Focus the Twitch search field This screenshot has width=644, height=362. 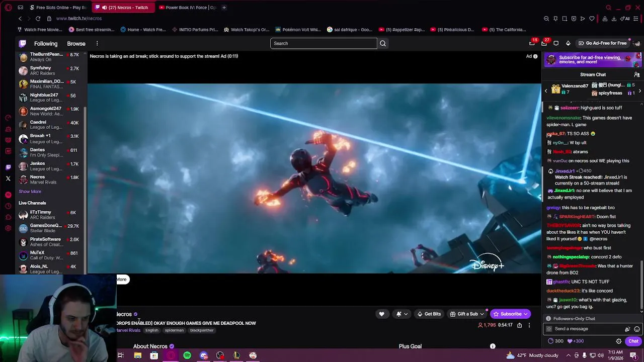(x=324, y=43)
